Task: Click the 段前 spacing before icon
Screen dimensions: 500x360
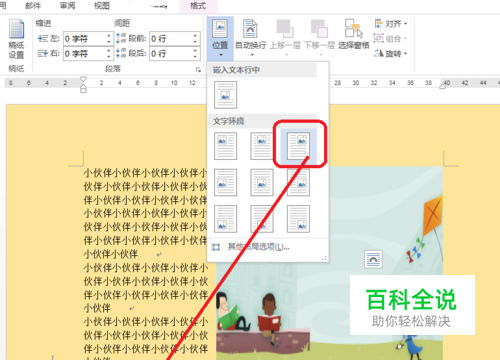Action: [121, 39]
